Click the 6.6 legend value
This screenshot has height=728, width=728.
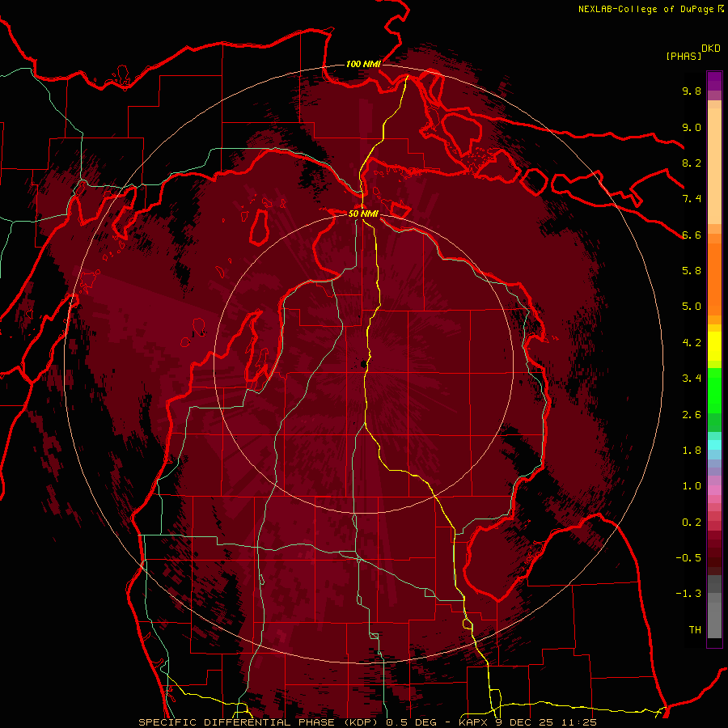pos(692,235)
